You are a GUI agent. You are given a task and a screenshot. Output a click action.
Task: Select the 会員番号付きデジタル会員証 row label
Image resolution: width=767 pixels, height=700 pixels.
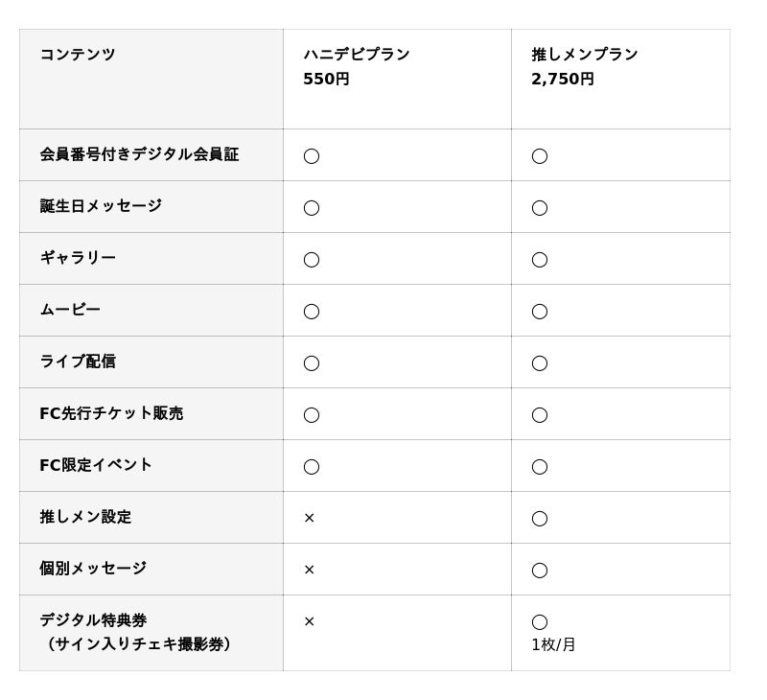[x=139, y=154]
